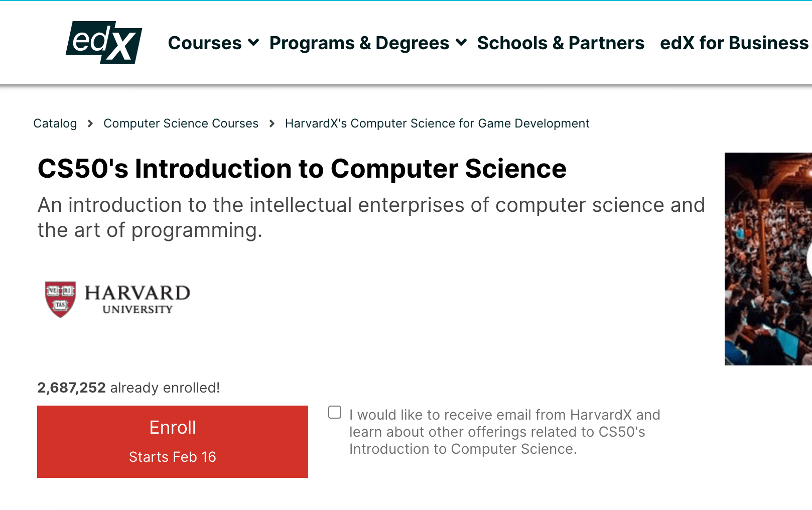Screen dimensions: 812x510
Task: Open the Courses menu label
Action: (205, 43)
